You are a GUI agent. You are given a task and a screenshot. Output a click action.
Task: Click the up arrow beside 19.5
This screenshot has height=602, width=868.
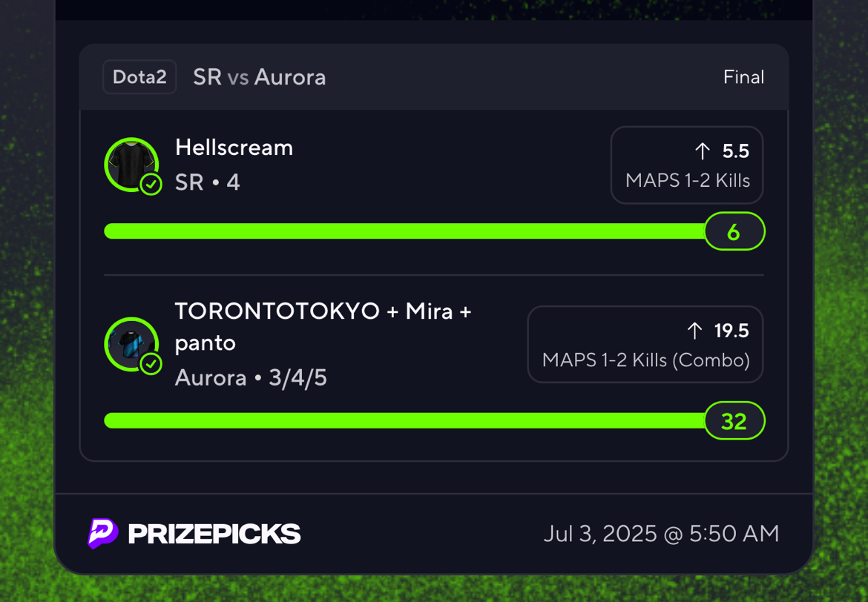click(694, 331)
